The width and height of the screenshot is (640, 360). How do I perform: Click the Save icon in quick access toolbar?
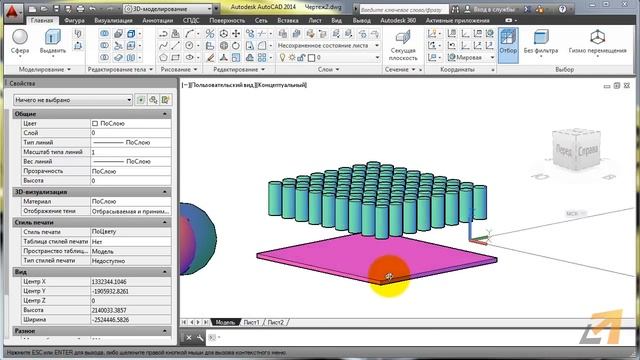tap(56, 9)
